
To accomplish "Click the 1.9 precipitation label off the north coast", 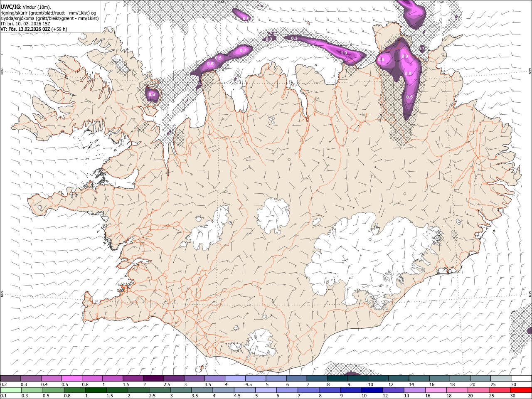I will pyautogui.click(x=344, y=53).
